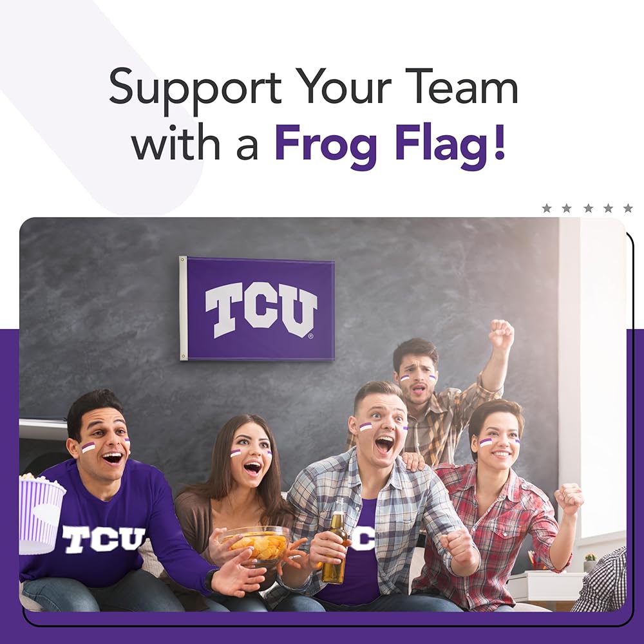
Task: Click the pencil holder on the white desk
Action: click(533, 561)
